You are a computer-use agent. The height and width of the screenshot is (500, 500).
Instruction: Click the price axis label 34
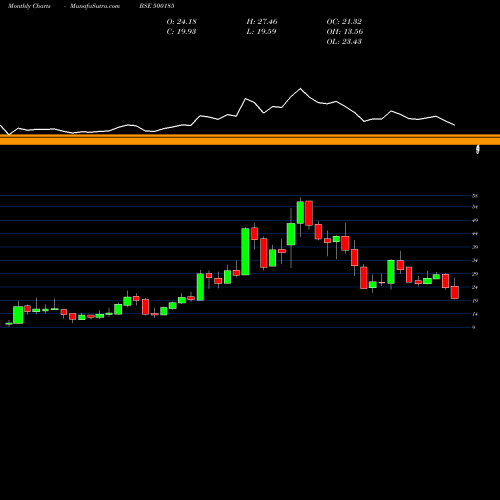(475, 260)
